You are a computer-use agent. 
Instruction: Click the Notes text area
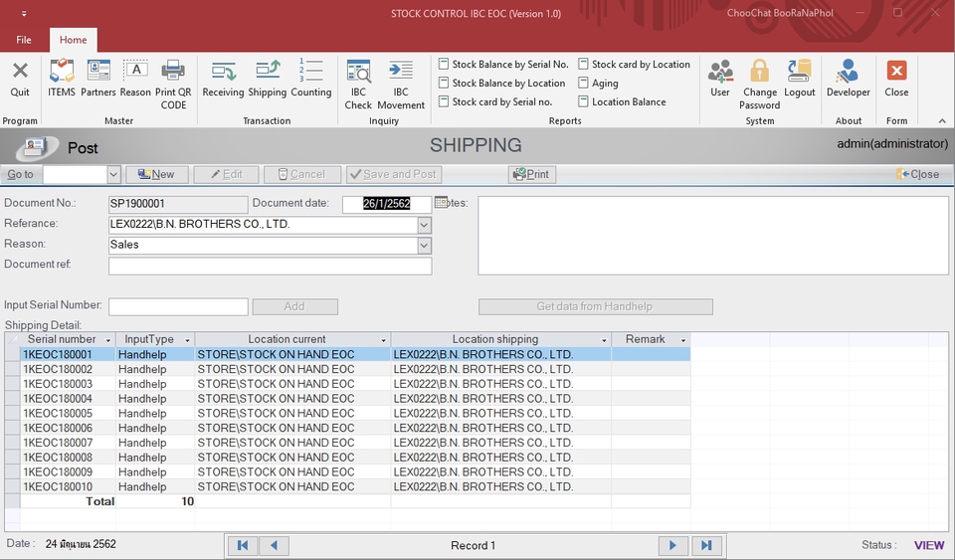pos(713,235)
